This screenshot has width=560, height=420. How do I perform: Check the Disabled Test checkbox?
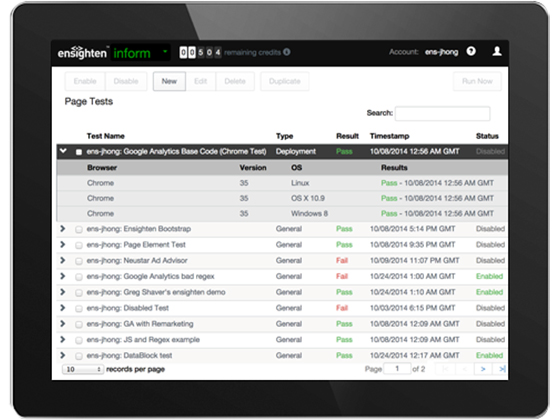[x=79, y=309]
